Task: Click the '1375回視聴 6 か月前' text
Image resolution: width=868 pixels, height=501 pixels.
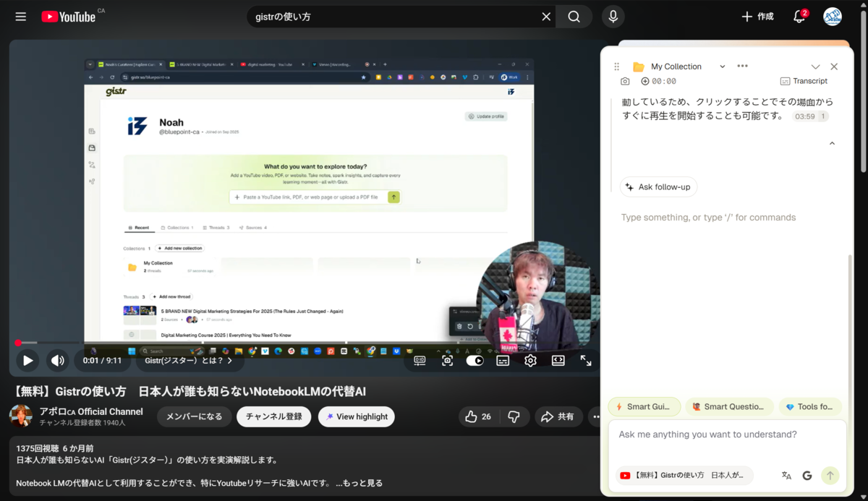Action: [54, 448]
